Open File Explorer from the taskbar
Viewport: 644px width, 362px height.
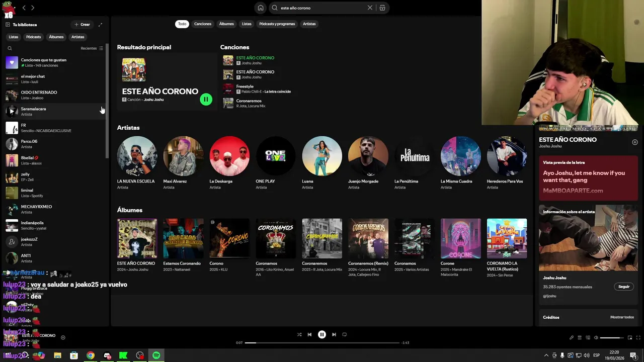57,355
